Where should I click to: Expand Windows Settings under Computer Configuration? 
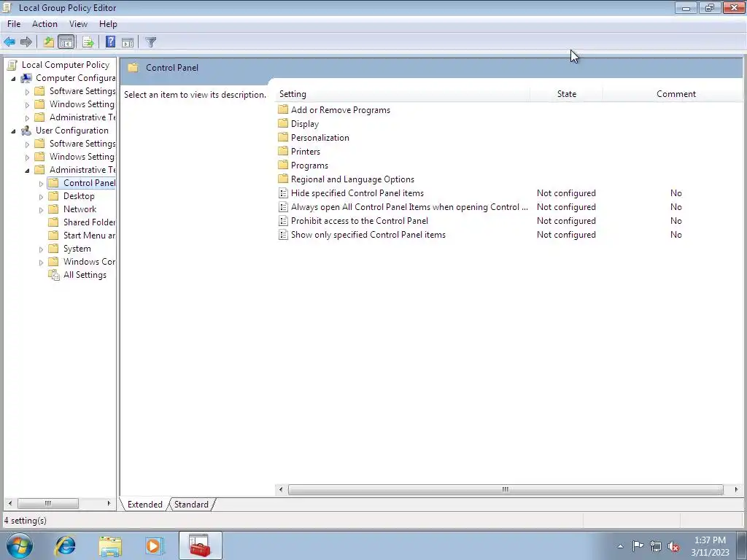pos(27,105)
